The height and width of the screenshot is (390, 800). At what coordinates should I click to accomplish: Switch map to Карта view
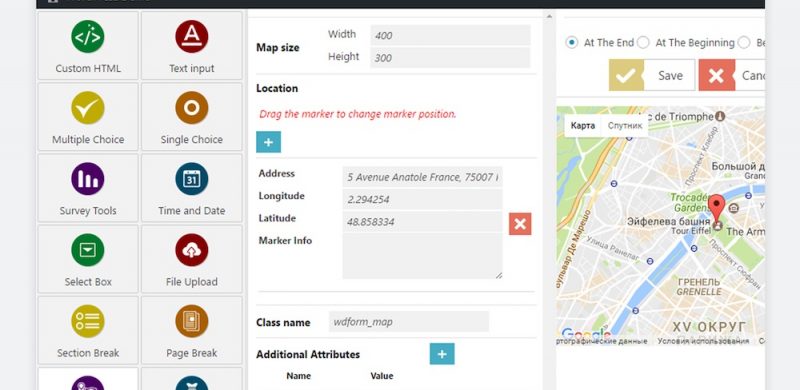click(x=583, y=126)
